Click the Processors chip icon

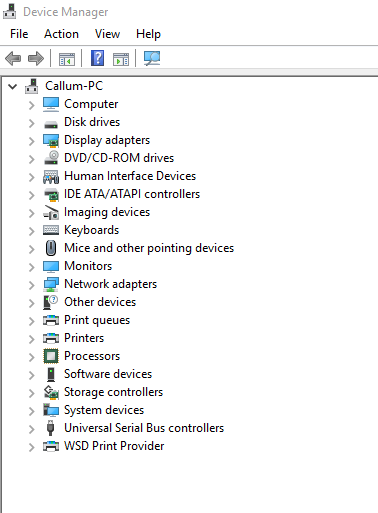coord(51,356)
